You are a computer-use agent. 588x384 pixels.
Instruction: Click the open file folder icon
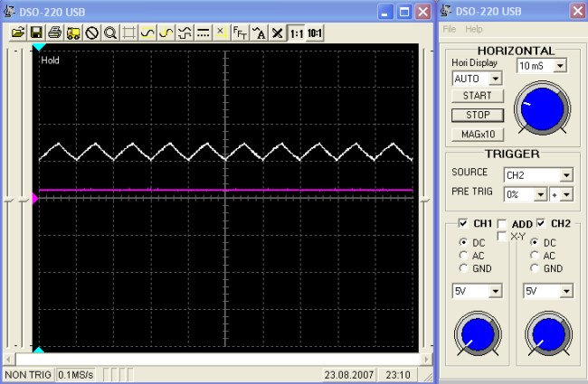pyautogui.click(x=17, y=33)
